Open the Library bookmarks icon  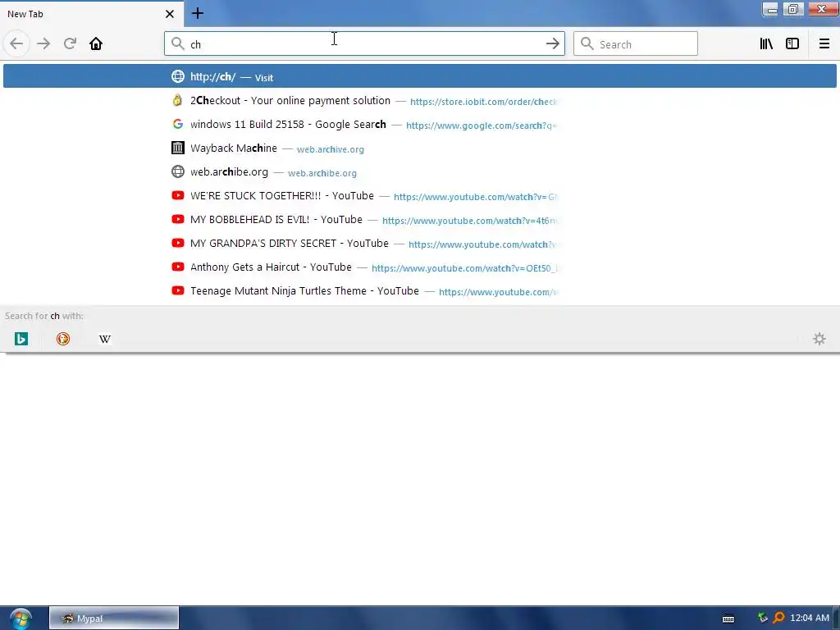(766, 43)
